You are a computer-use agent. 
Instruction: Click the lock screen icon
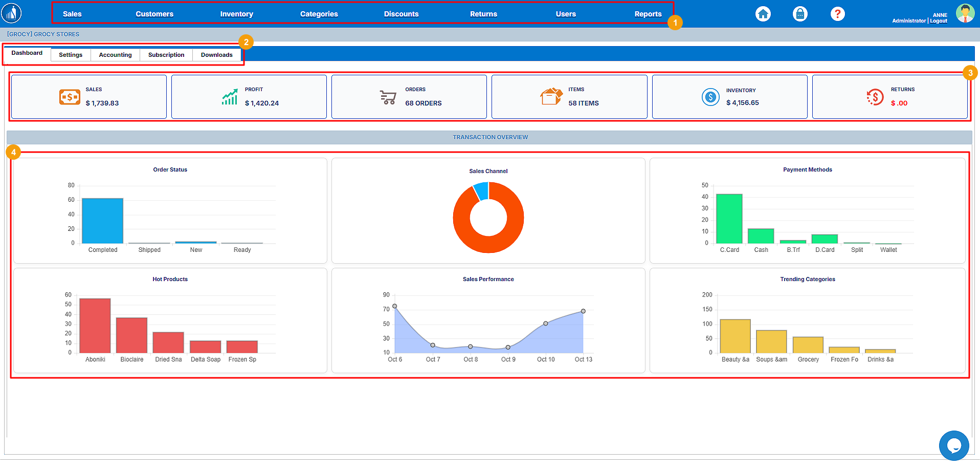[800, 14]
